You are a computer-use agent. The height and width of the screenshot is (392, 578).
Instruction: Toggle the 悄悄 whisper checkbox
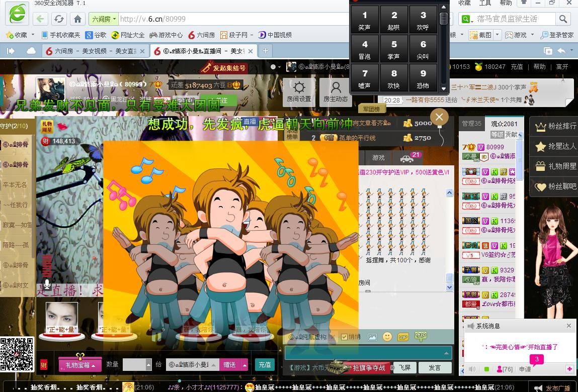tap(345, 337)
